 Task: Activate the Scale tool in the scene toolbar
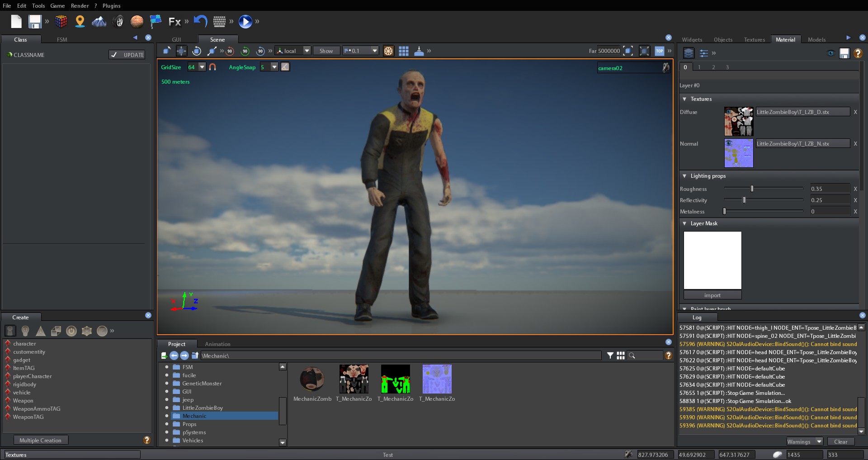[x=211, y=51]
